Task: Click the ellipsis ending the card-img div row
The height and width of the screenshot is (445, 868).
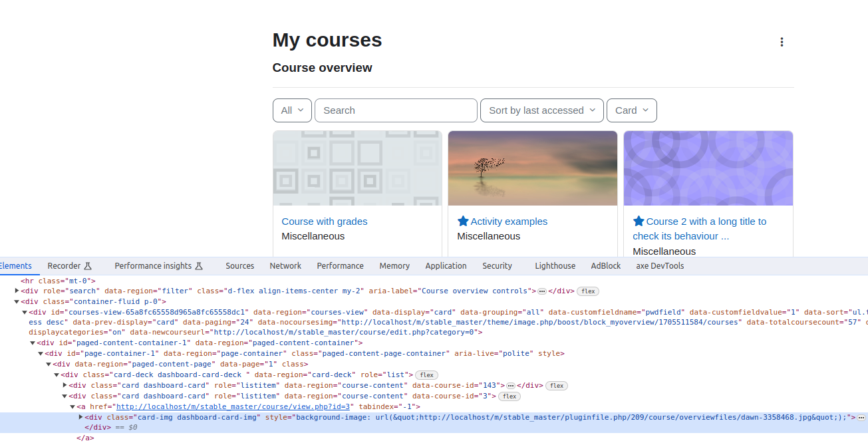Action: [861, 417]
